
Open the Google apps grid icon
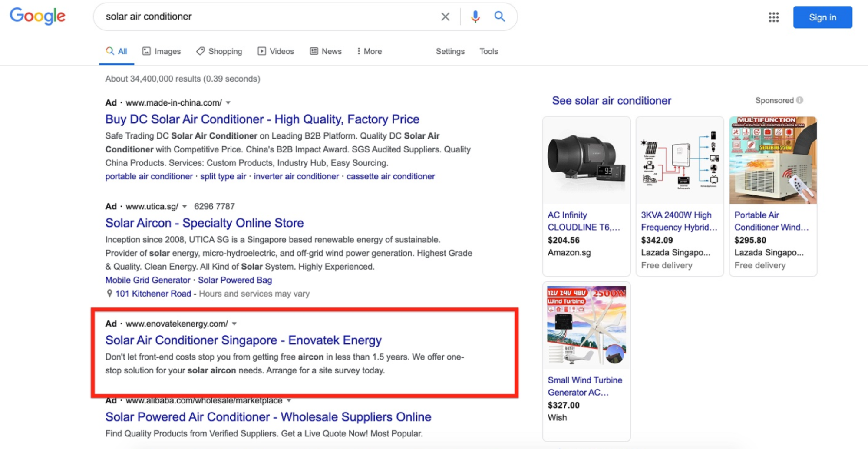pyautogui.click(x=774, y=17)
